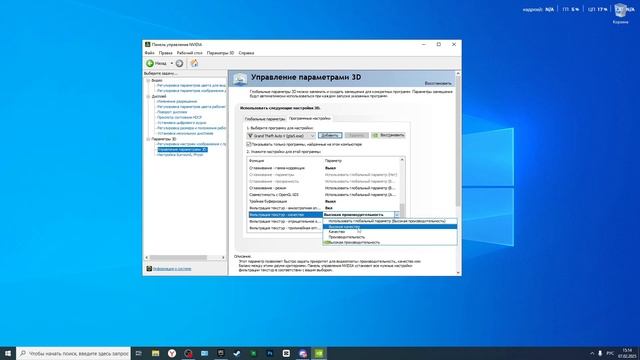The width and height of the screenshot is (640, 360).
Task: Select Изменение разрешения in task tree
Action: [177, 101]
